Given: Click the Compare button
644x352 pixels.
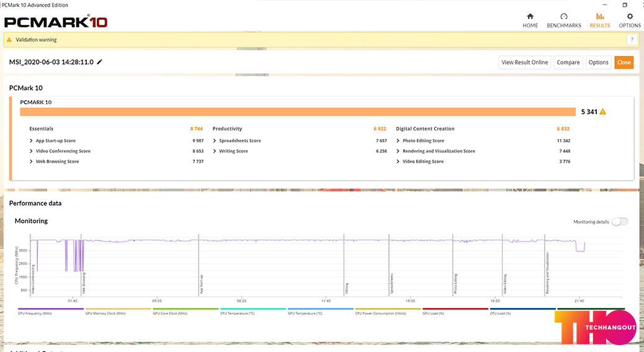Looking at the screenshot, I should pyautogui.click(x=568, y=63).
